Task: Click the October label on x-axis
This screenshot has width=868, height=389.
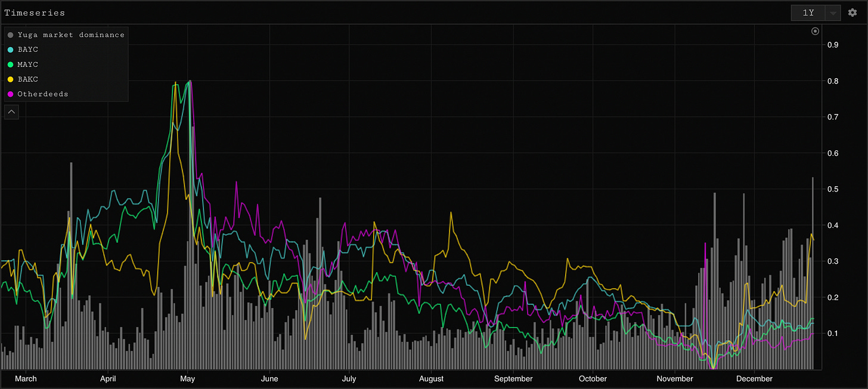Action: 593,379
